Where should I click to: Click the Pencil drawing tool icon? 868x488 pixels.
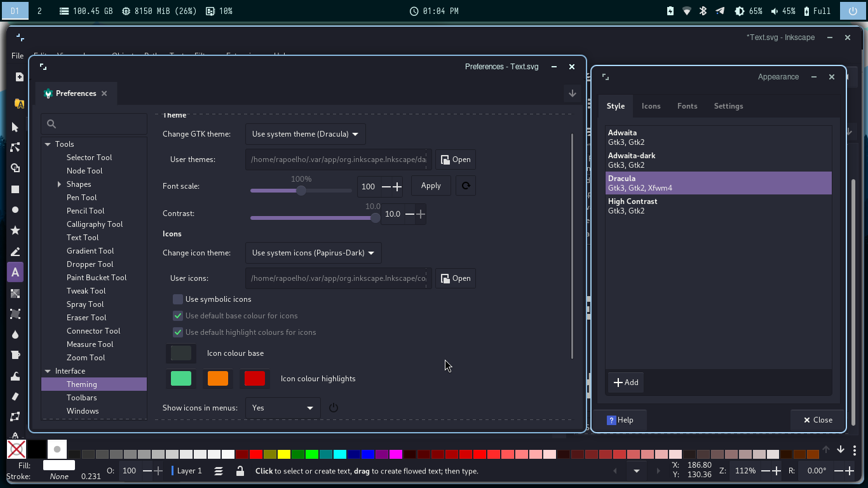(15, 252)
